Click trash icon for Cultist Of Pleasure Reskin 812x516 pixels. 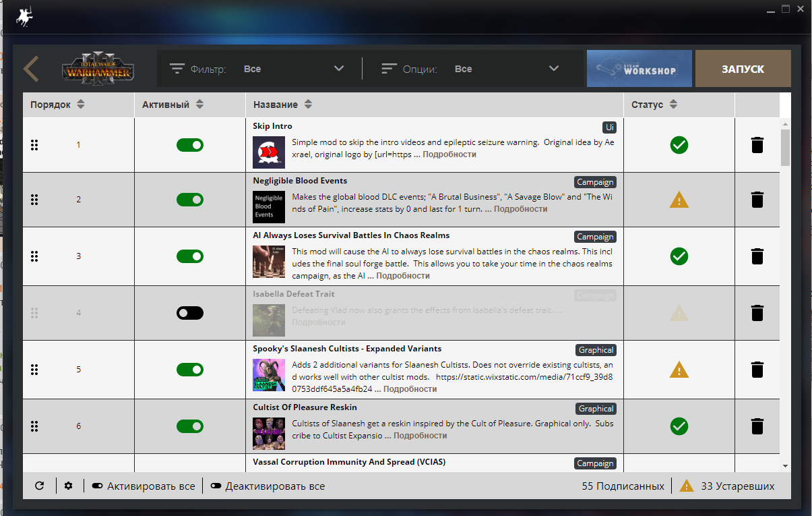(x=757, y=426)
